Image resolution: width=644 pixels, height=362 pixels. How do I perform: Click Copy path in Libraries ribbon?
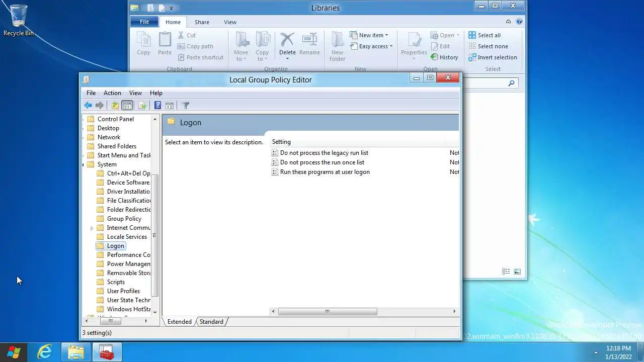[196, 46]
